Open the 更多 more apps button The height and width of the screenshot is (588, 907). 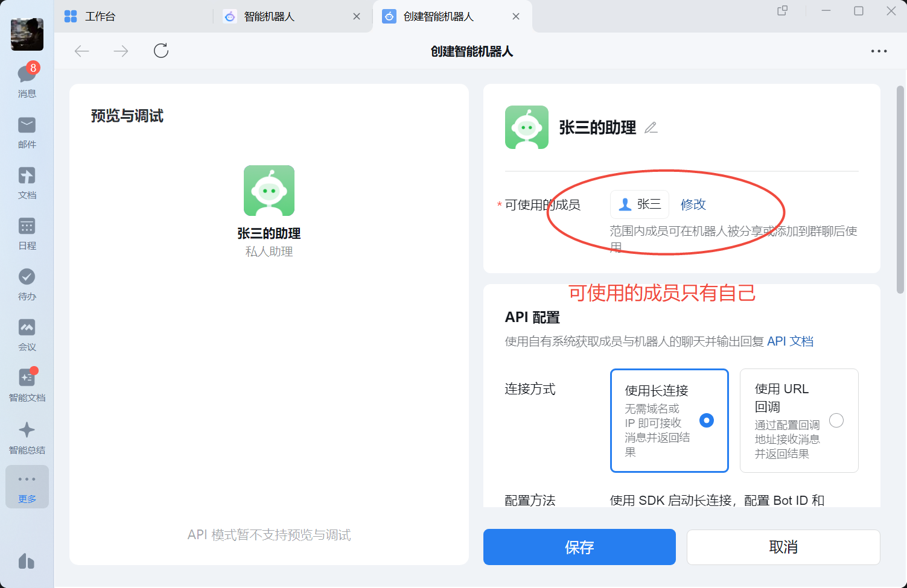coord(27,487)
